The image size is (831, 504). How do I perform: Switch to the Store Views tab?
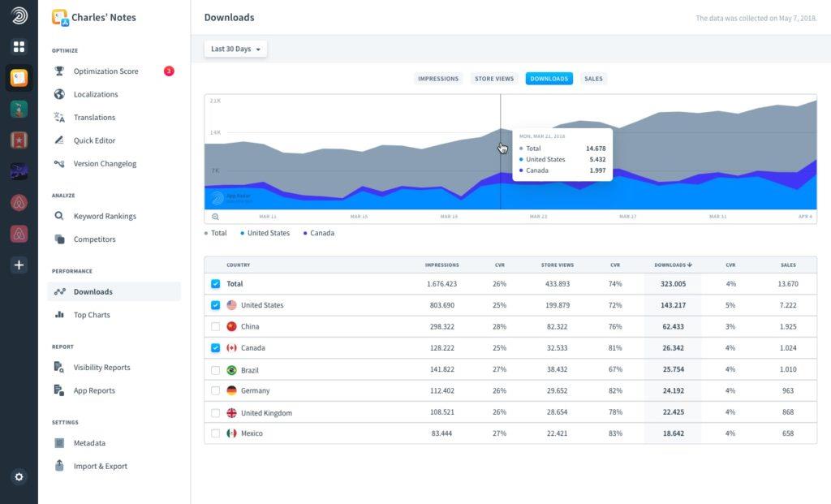494,79
